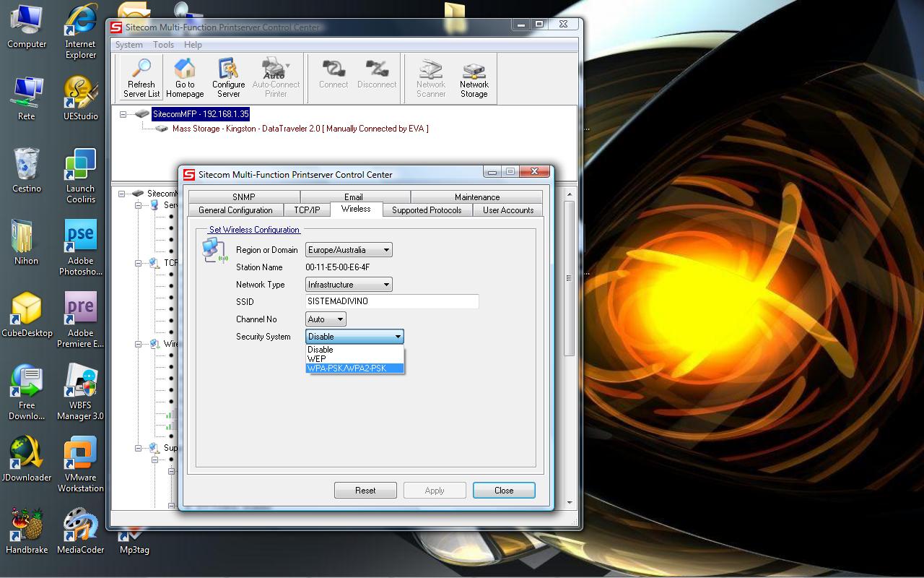924x578 pixels.
Task: Switch to the TCP/IP tab
Action: pos(307,210)
